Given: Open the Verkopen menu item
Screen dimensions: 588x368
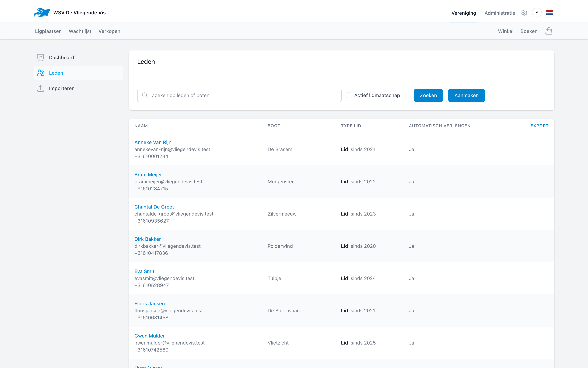Looking at the screenshot, I should click(x=109, y=31).
